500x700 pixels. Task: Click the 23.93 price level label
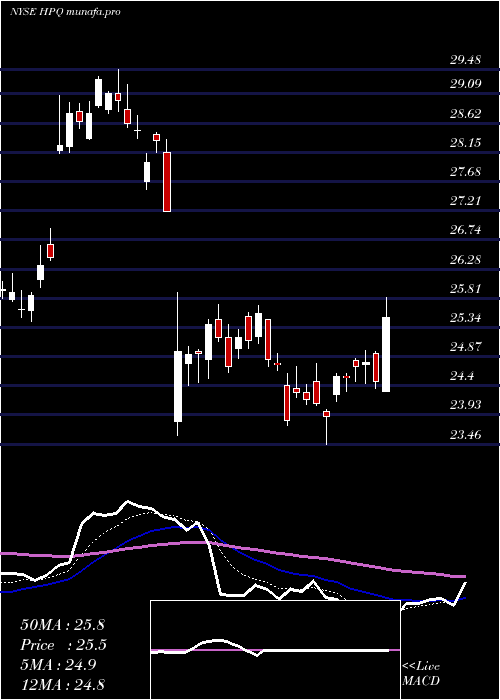[x=465, y=405]
